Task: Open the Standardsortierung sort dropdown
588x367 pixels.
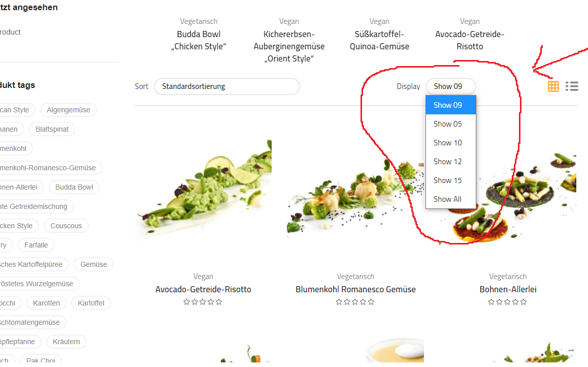Action: pos(227,86)
